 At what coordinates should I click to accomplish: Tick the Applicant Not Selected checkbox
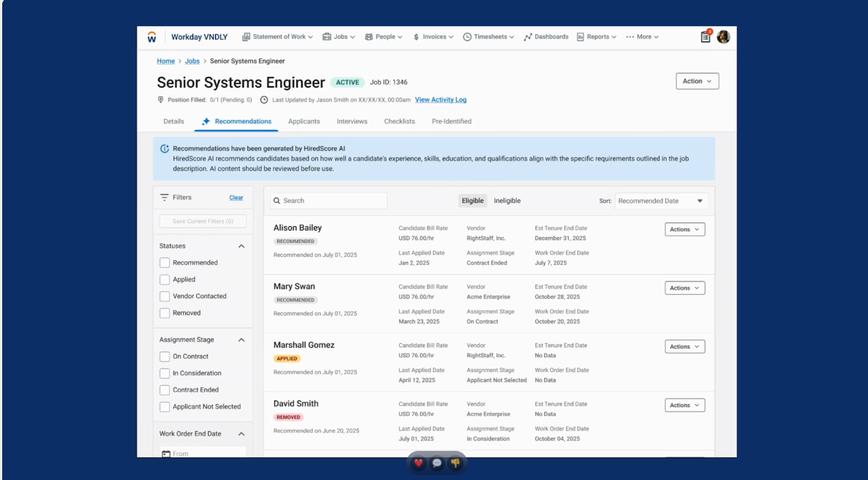[164, 407]
